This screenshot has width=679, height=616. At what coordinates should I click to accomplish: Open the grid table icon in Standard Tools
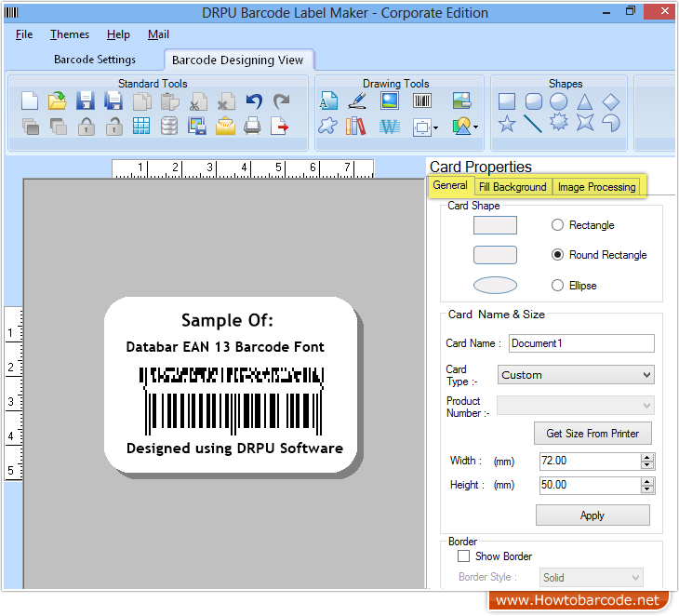click(141, 127)
